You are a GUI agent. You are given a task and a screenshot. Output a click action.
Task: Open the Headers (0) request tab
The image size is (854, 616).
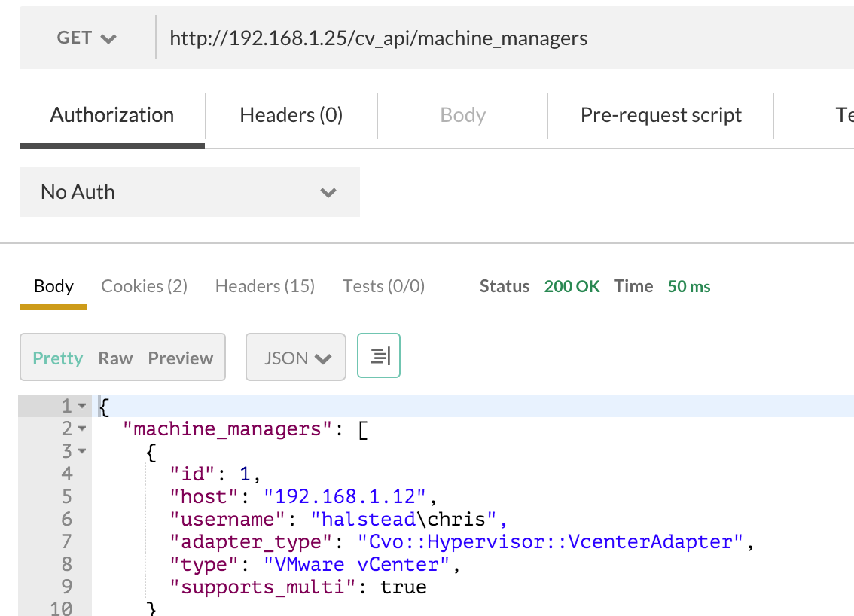(x=291, y=115)
